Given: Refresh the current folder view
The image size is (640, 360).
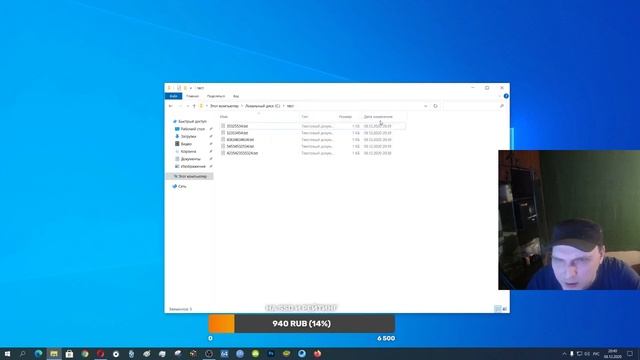Looking at the screenshot, I should [436, 106].
